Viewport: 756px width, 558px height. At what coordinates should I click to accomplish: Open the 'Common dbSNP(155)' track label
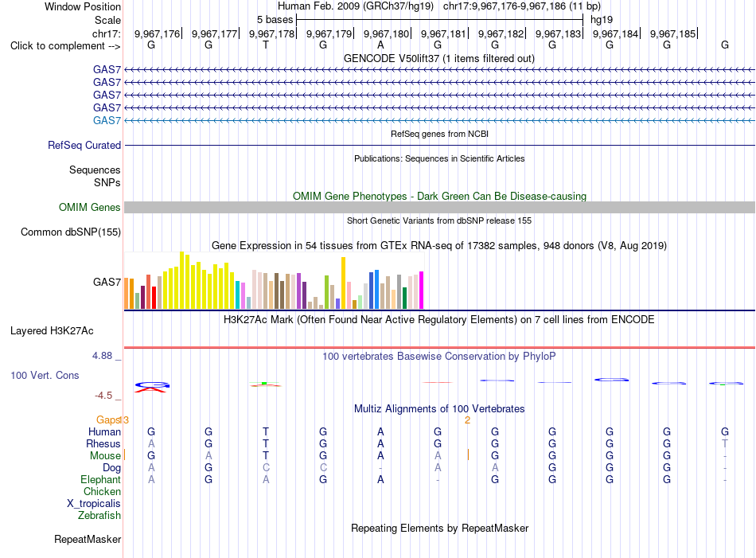click(70, 232)
